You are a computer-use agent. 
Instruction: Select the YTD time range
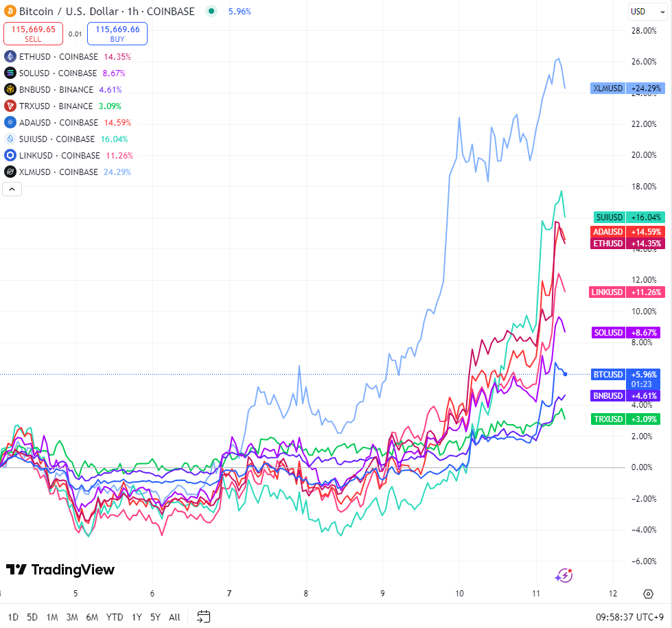(115, 617)
